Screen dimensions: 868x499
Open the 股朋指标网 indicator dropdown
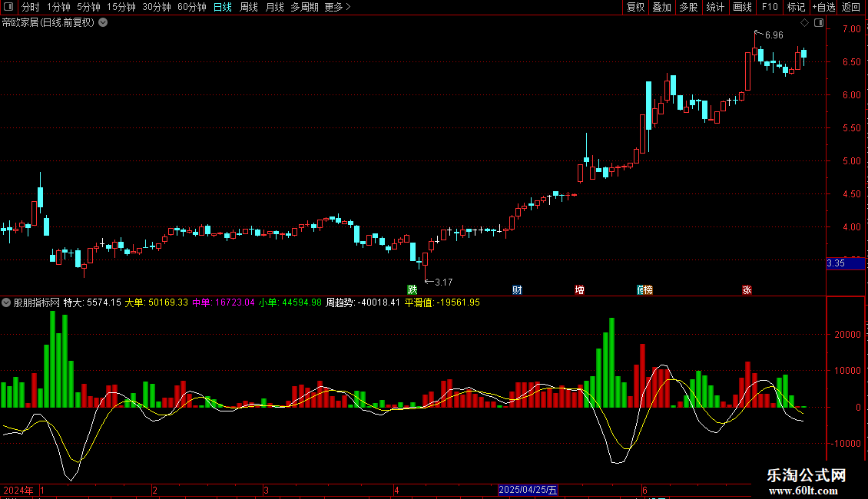pyautogui.click(x=6, y=302)
